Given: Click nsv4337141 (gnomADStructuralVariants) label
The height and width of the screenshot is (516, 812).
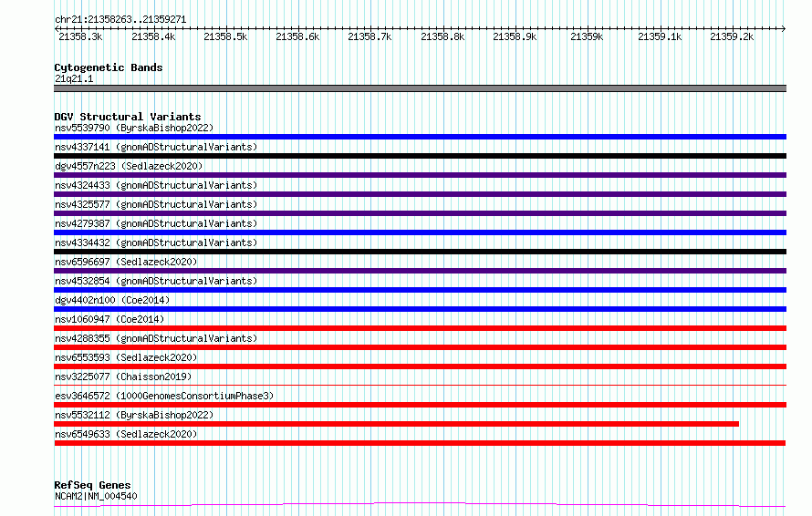Looking at the screenshot, I should (x=156, y=147).
